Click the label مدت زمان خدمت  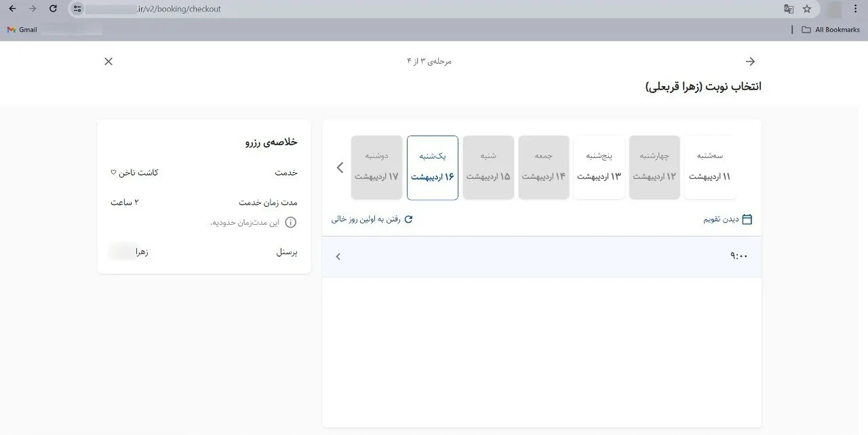(x=268, y=203)
